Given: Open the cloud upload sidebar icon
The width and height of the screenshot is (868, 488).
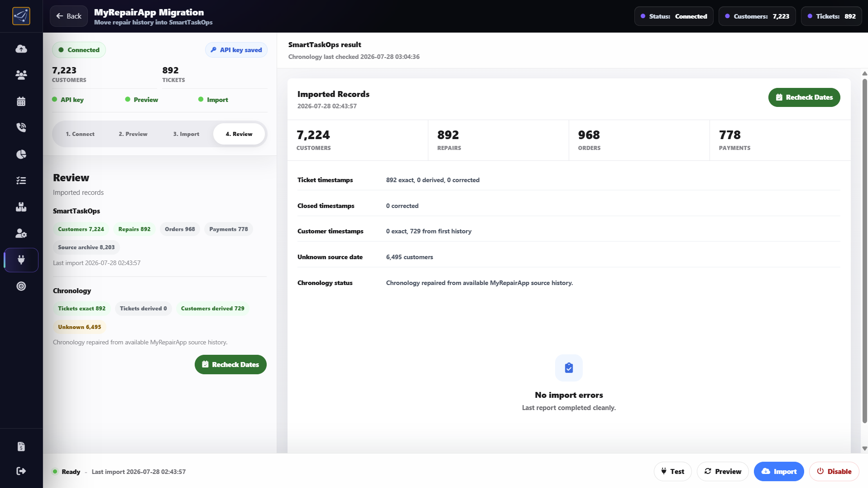Looking at the screenshot, I should pyautogui.click(x=21, y=49).
